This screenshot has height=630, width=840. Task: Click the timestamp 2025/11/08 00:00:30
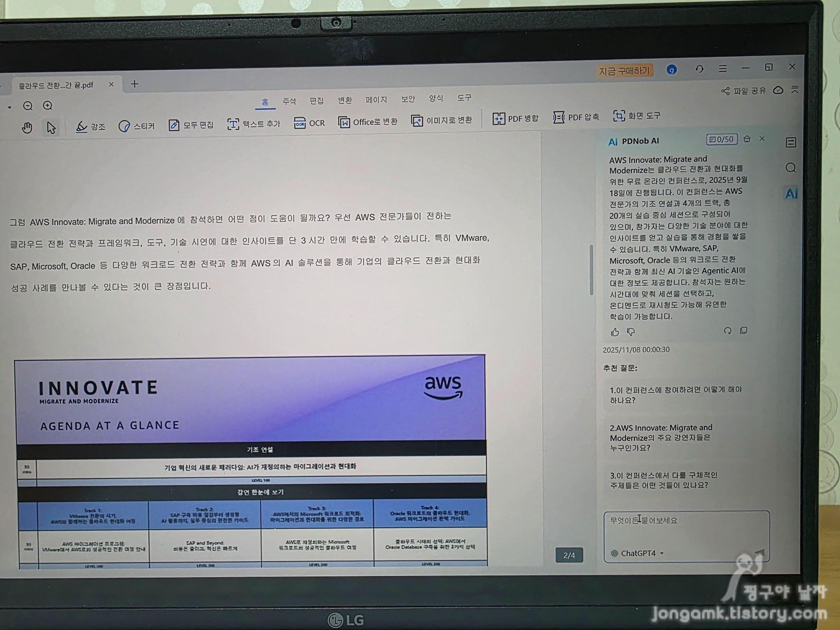pyautogui.click(x=636, y=350)
